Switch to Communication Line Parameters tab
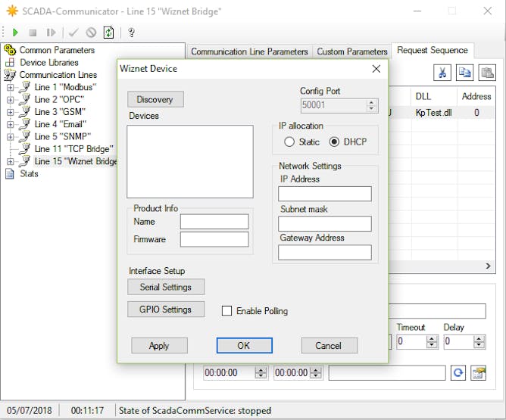The width and height of the screenshot is (506, 420). point(249,51)
